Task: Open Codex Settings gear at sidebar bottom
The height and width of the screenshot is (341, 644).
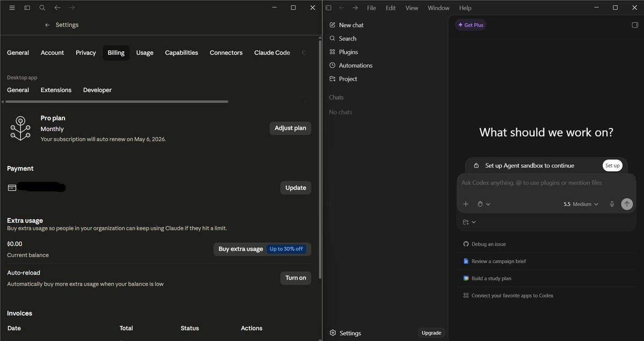Action: coord(345,333)
